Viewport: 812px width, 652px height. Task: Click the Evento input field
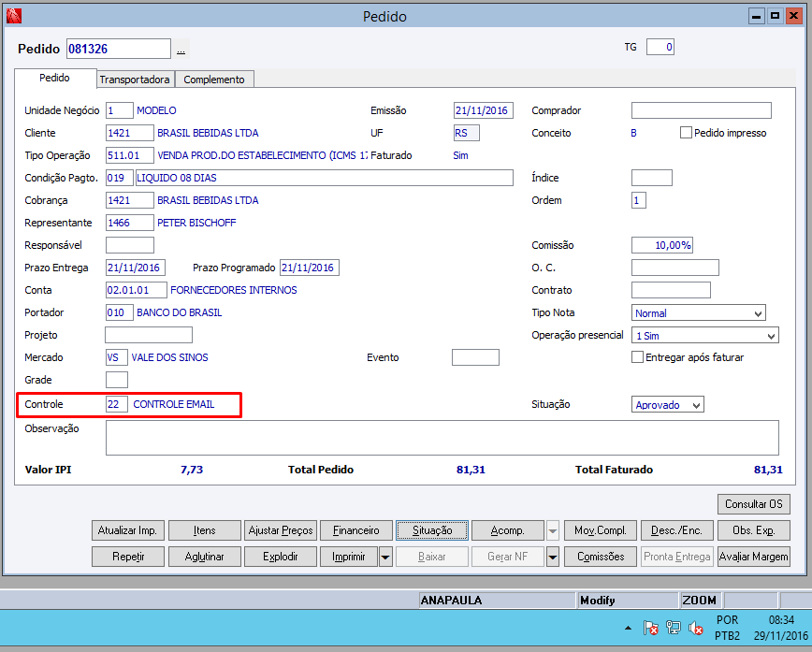coord(475,357)
